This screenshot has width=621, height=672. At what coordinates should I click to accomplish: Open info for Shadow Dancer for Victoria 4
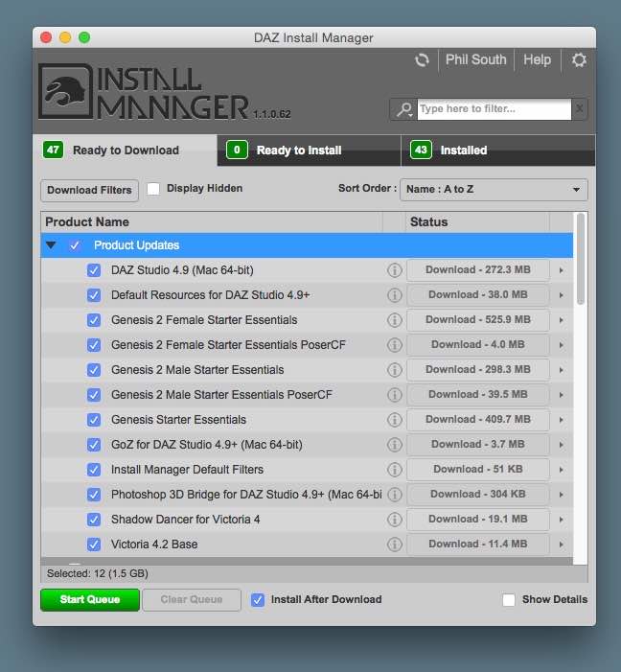coord(394,519)
